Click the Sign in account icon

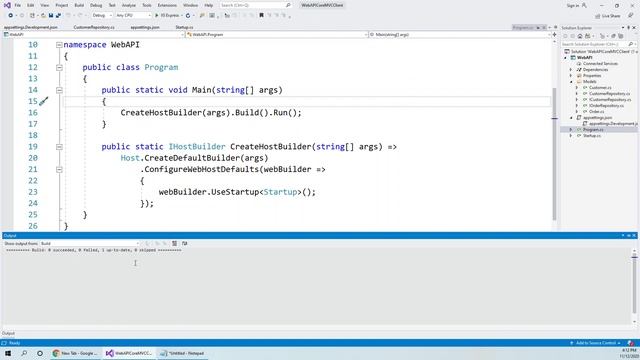tap(584, 5)
